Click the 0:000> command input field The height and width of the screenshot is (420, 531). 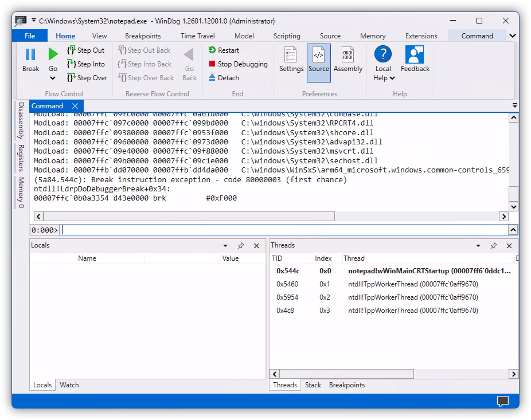point(281,230)
